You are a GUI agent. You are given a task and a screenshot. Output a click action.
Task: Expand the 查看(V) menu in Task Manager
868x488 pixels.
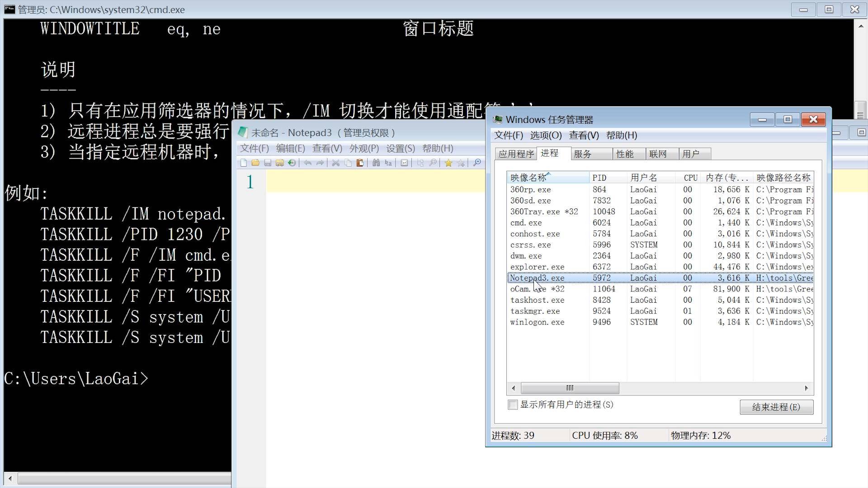(x=584, y=135)
